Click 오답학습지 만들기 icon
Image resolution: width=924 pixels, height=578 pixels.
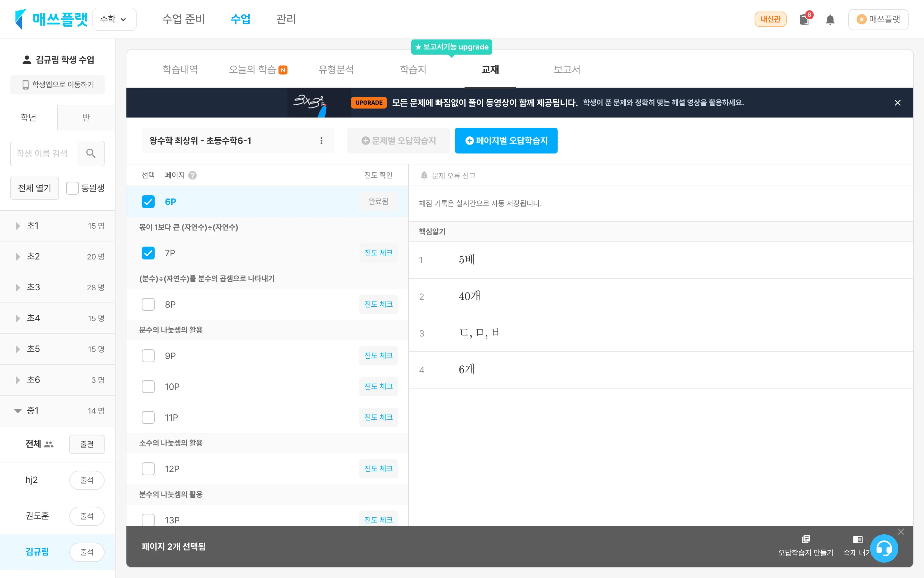pyautogui.click(x=806, y=539)
